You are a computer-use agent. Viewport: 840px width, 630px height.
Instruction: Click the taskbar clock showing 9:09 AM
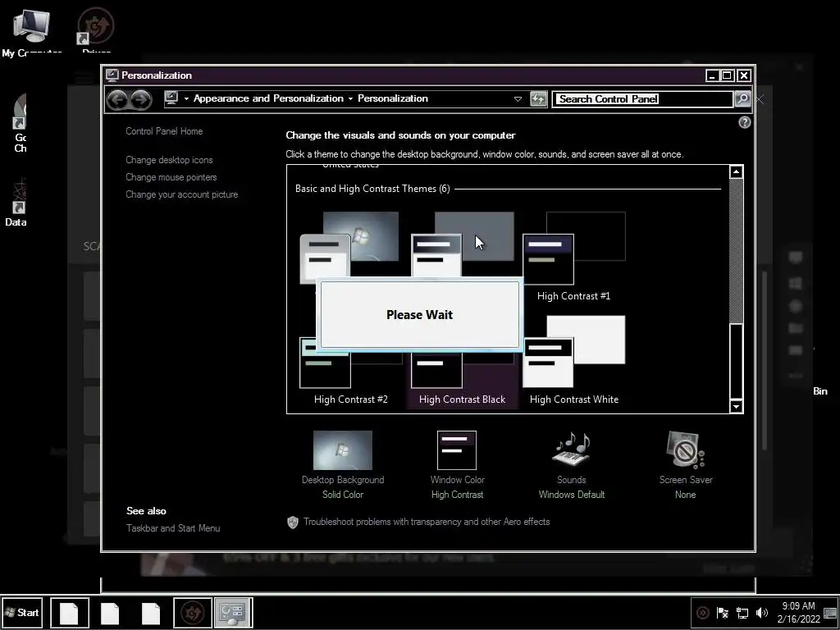tap(798, 612)
